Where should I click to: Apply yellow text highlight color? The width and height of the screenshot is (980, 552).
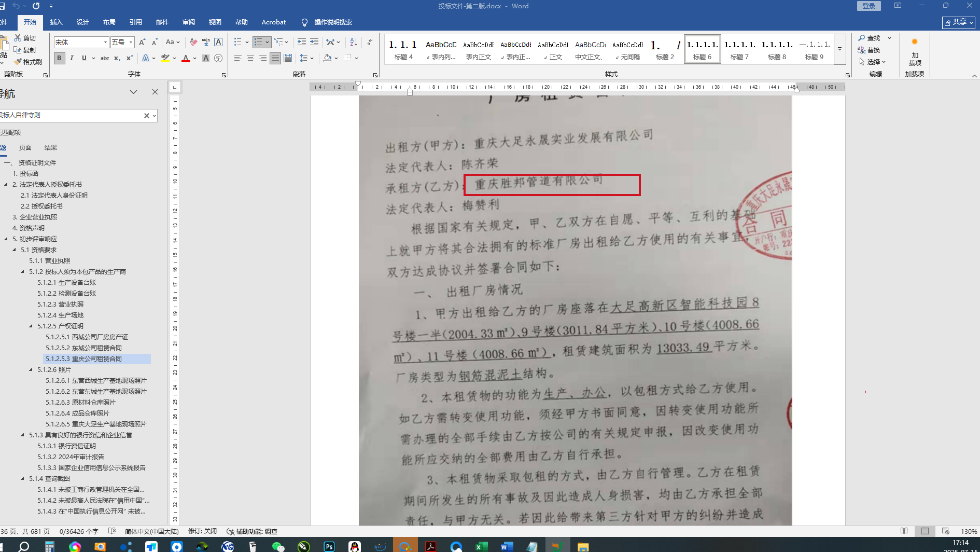point(165,58)
